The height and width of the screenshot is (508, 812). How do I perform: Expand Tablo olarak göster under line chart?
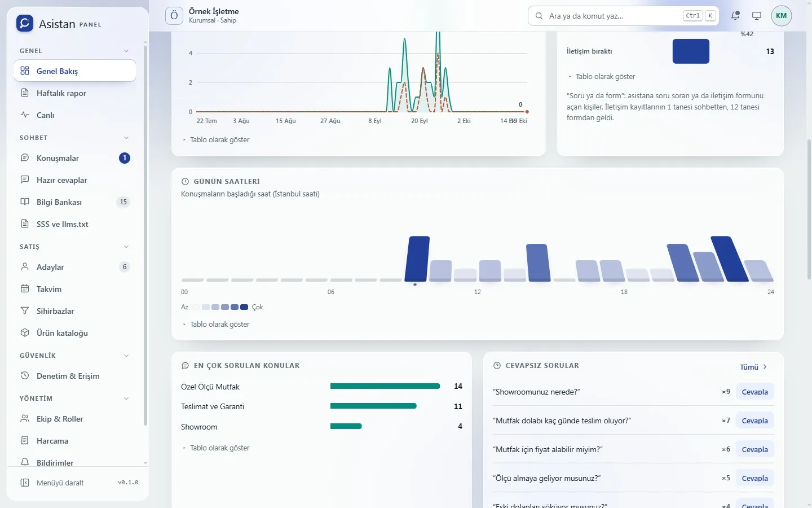[216, 139]
